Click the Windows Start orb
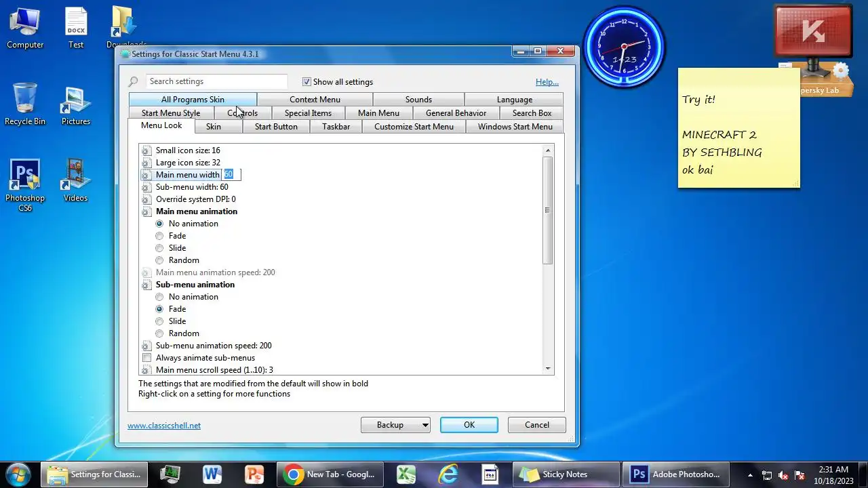868x488 pixels. (17, 474)
